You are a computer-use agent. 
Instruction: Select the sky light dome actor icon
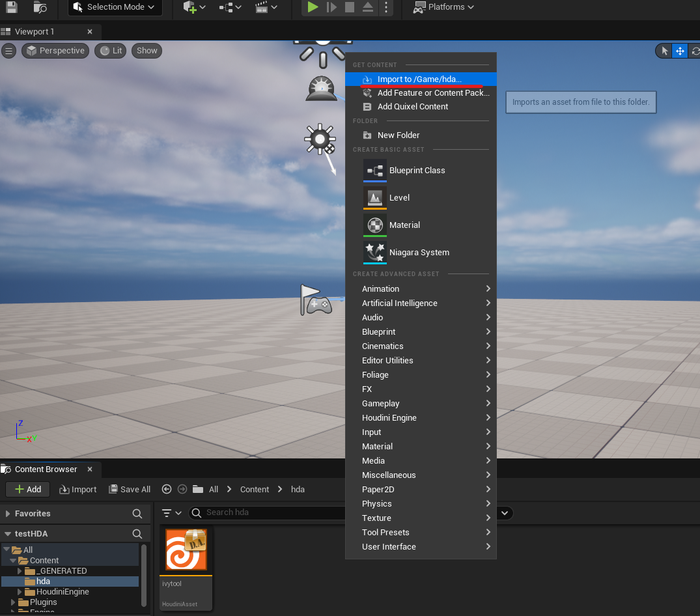click(x=322, y=88)
